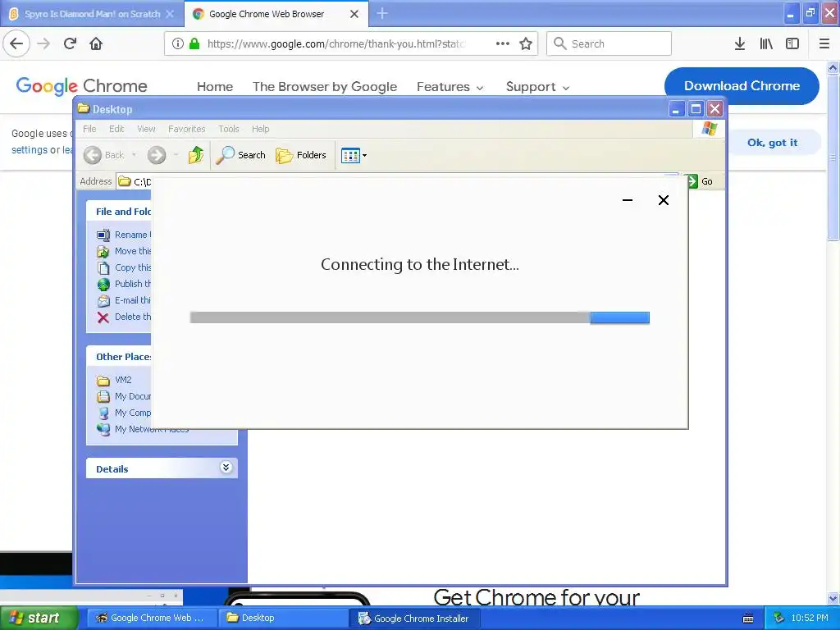Open My Computer in Other Places

[x=125, y=413]
